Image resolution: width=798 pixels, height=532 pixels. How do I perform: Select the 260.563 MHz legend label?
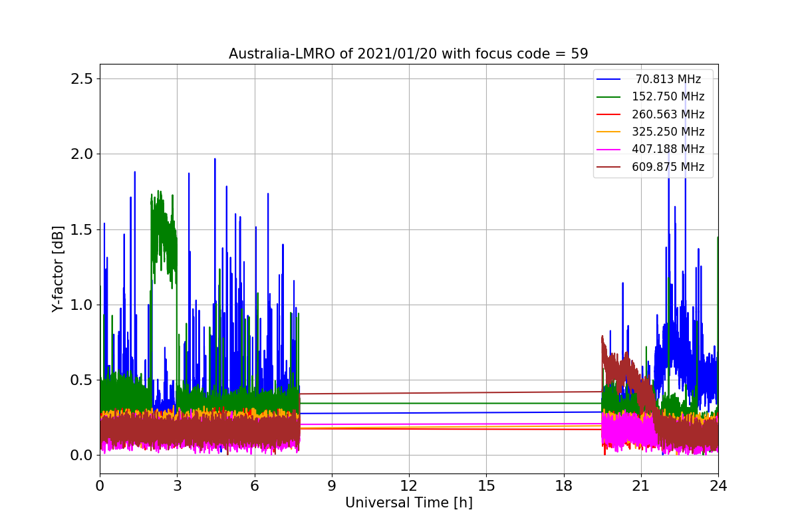(x=668, y=114)
